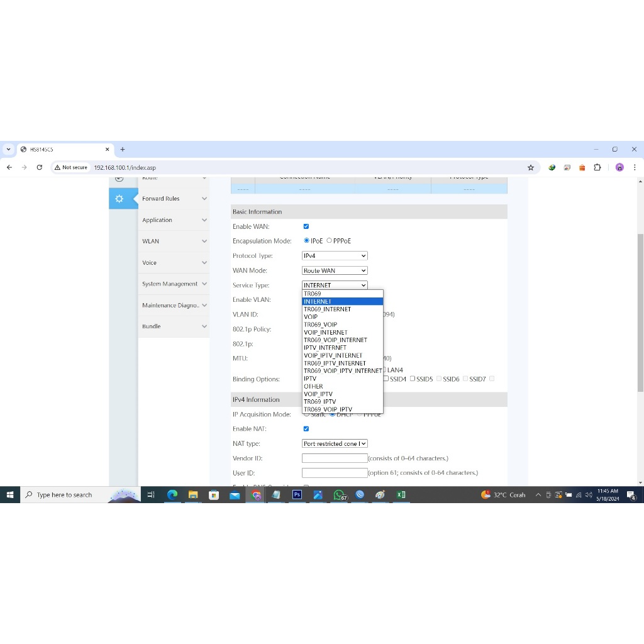This screenshot has height=644, width=644.
Task: Click the gear settings sidebar icon
Action: click(x=119, y=199)
